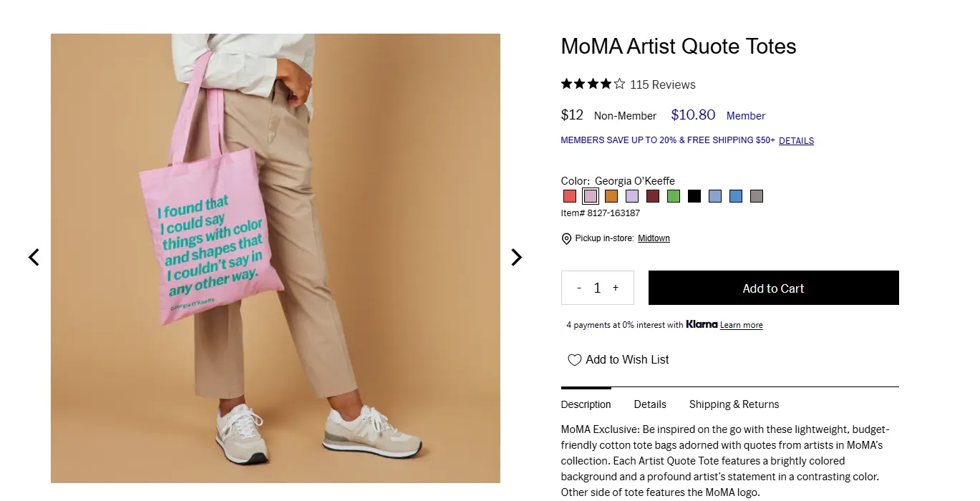
Task: Show the next product image
Action: tap(516, 257)
